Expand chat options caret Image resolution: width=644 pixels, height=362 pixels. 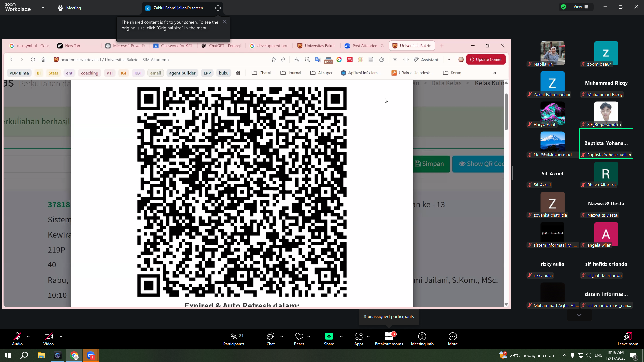(x=282, y=336)
